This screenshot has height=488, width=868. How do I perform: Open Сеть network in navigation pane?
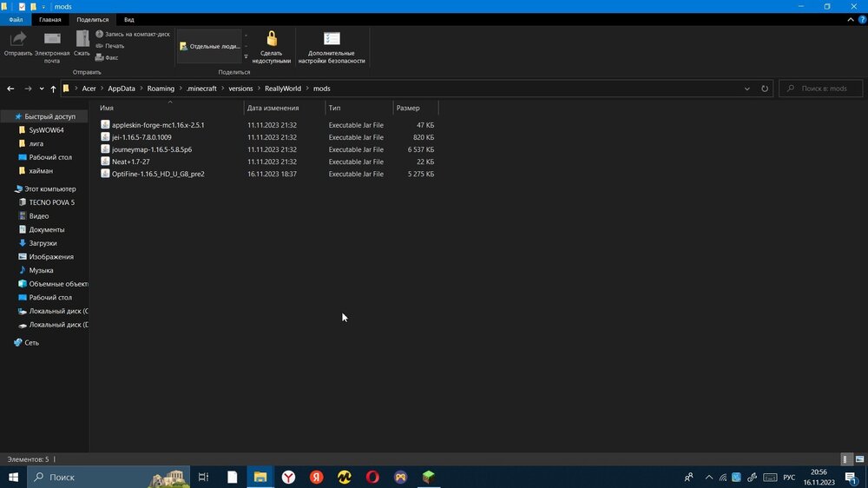click(31, 343)
